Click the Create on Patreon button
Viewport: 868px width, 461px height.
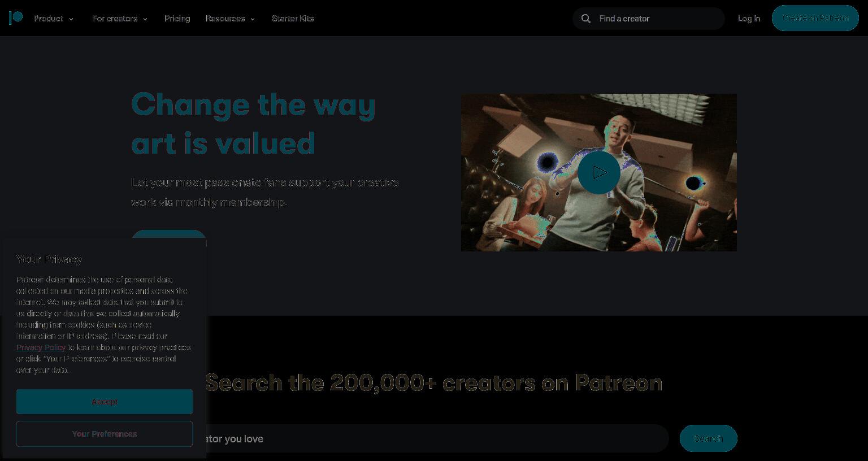click(x=815, y=18)
